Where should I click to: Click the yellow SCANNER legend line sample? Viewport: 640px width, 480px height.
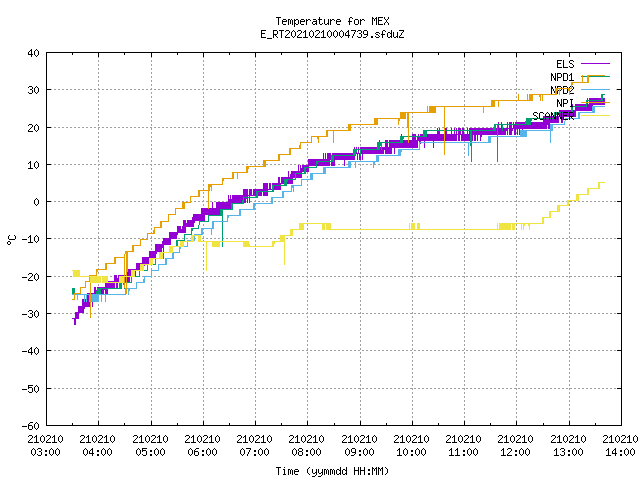[595, 116]
